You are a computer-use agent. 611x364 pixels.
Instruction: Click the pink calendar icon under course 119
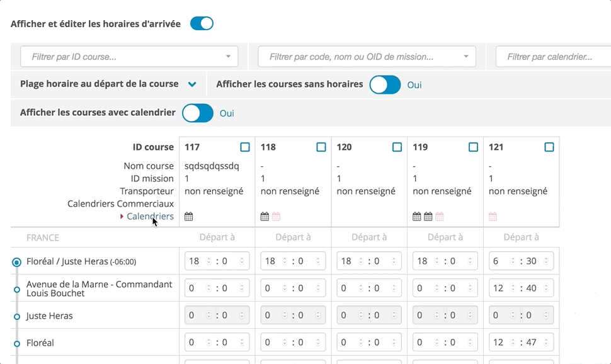coord(440,217)
